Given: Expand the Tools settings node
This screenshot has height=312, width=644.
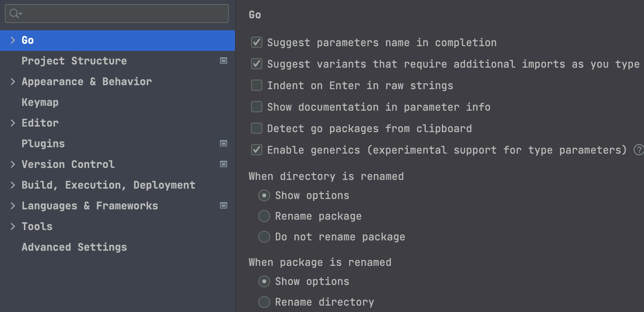Looking at the screenshot, I should tap(13, 226).
